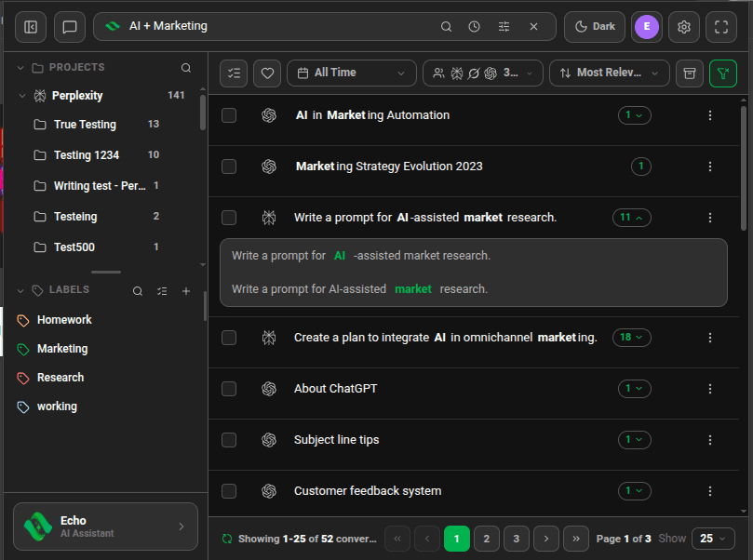Select the Homework label
Viewport: 753px width, 560px height.
coord(64,320)
